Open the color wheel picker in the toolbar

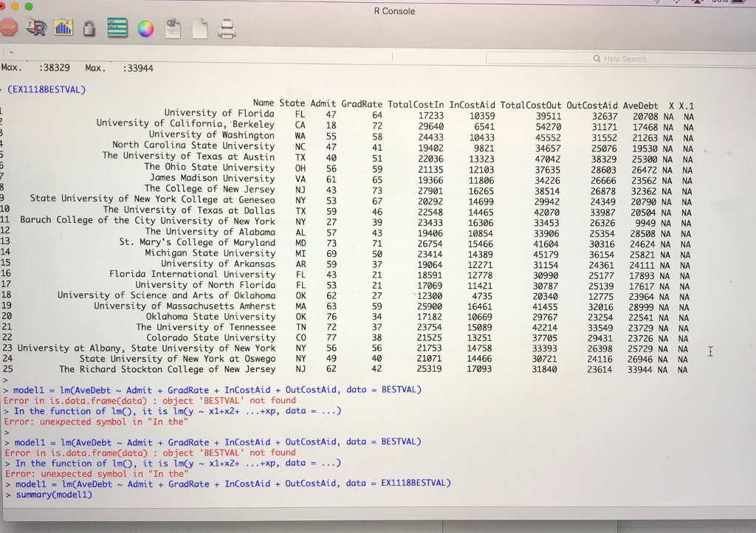pos(147,28)
